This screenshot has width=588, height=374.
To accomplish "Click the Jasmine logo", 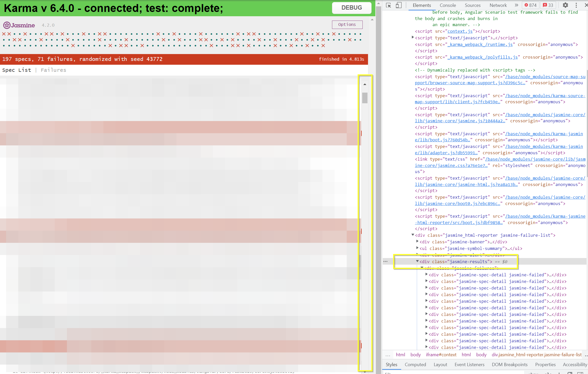I will (x=19, y=25).
